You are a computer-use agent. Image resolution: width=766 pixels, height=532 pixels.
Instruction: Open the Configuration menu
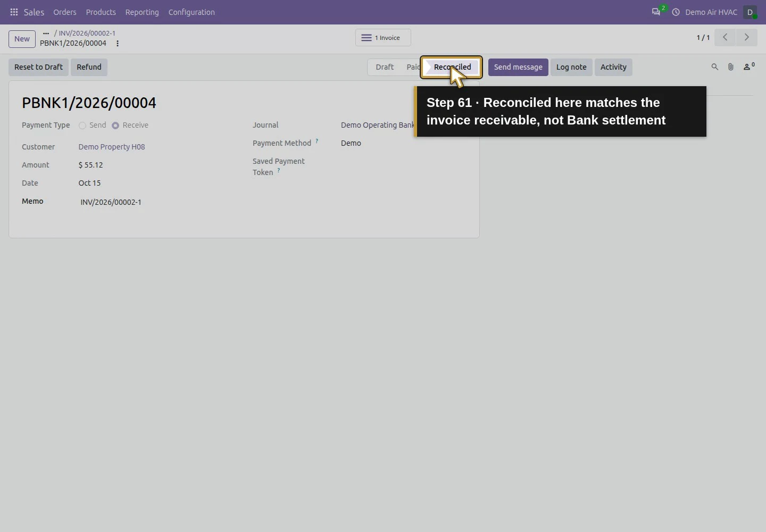pos(191,12)
